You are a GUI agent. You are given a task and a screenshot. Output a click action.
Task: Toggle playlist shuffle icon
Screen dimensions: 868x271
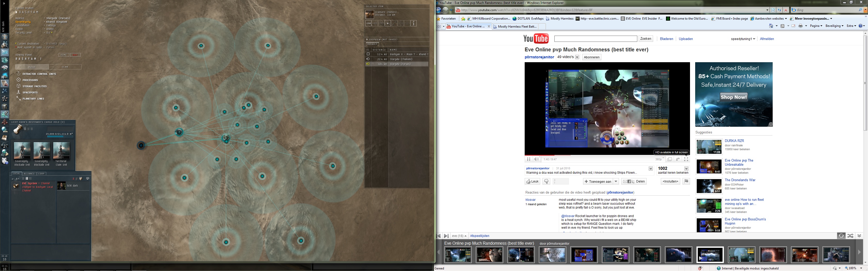(850, 236)
